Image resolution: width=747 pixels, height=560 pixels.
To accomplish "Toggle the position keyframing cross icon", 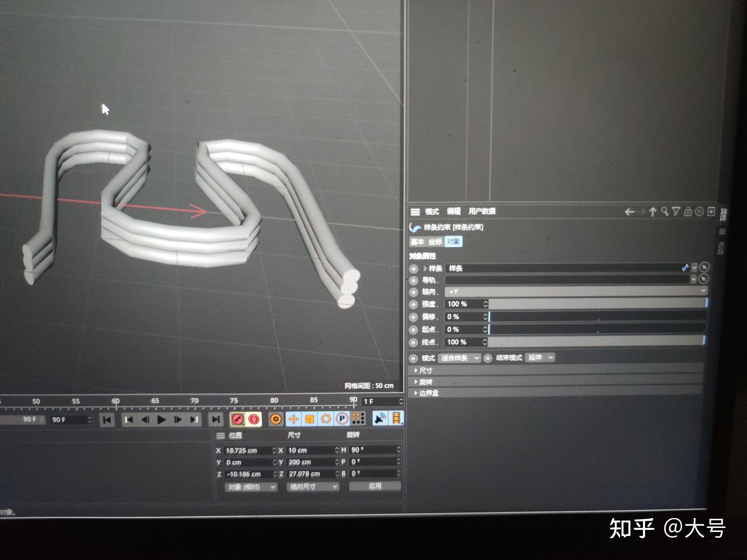I will [293, 418].
